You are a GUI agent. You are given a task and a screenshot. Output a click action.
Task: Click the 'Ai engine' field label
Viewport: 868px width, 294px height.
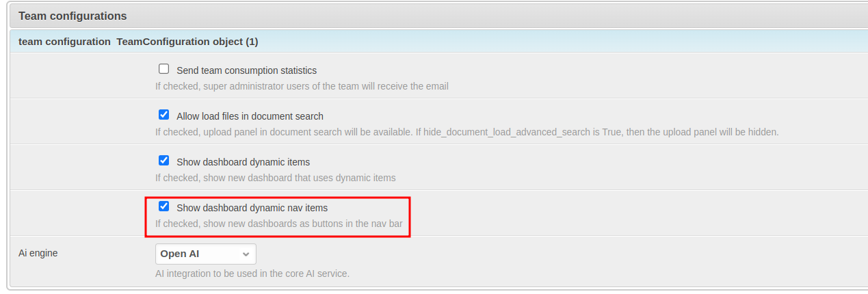38,253
